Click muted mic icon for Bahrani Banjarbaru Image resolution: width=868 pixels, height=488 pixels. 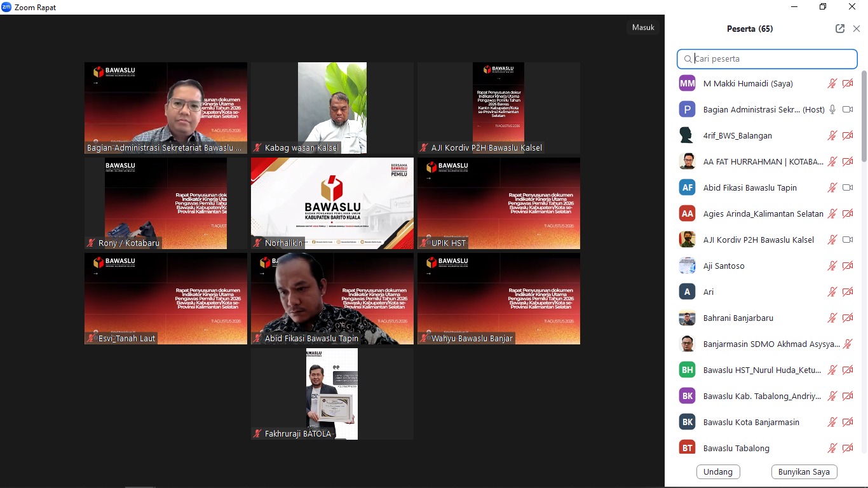(832, 318)
